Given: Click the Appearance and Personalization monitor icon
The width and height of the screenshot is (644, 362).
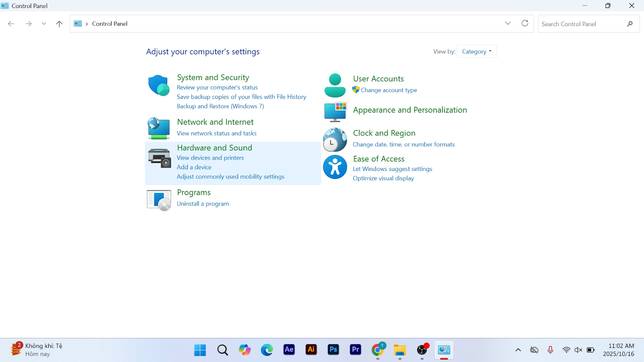Looking at the screenshot, I should (335, 111).
